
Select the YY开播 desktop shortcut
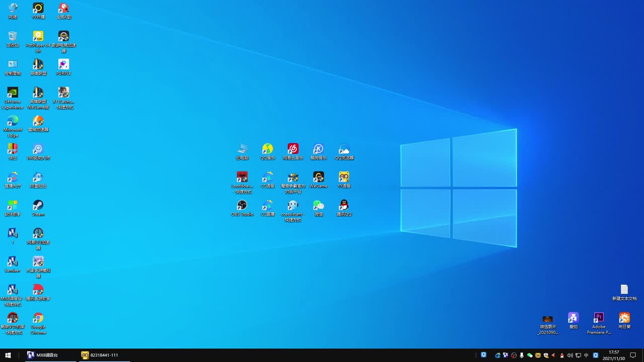38,11
